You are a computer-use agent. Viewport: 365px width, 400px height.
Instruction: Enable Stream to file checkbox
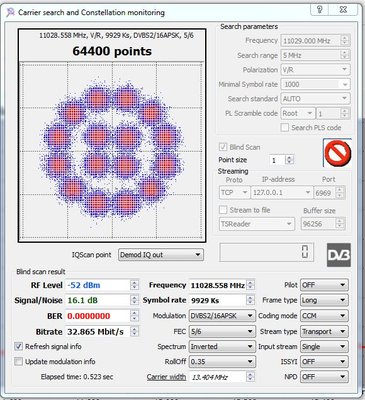(223, 210)
